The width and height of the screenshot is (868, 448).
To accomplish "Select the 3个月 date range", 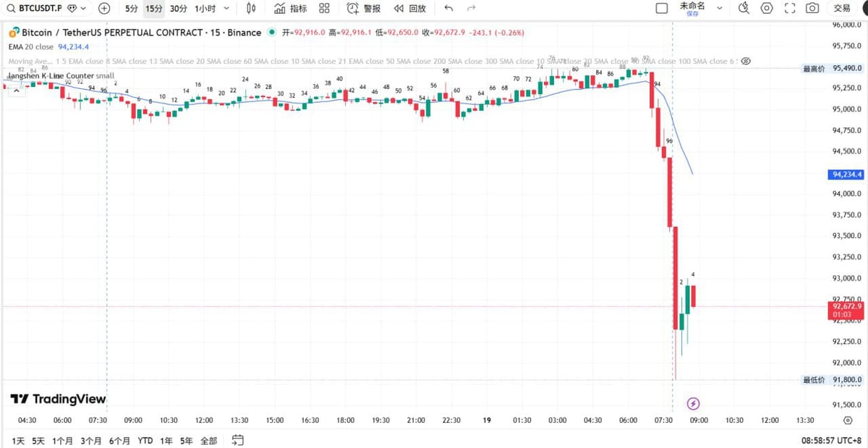I will (91, 440).
